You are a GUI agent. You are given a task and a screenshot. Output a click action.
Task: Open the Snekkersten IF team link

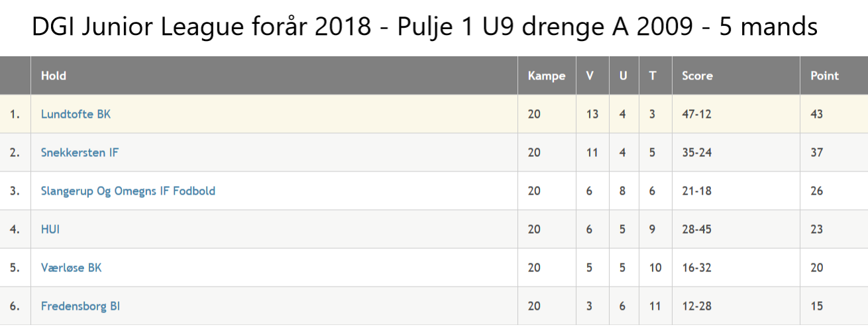tap(80, 152)
